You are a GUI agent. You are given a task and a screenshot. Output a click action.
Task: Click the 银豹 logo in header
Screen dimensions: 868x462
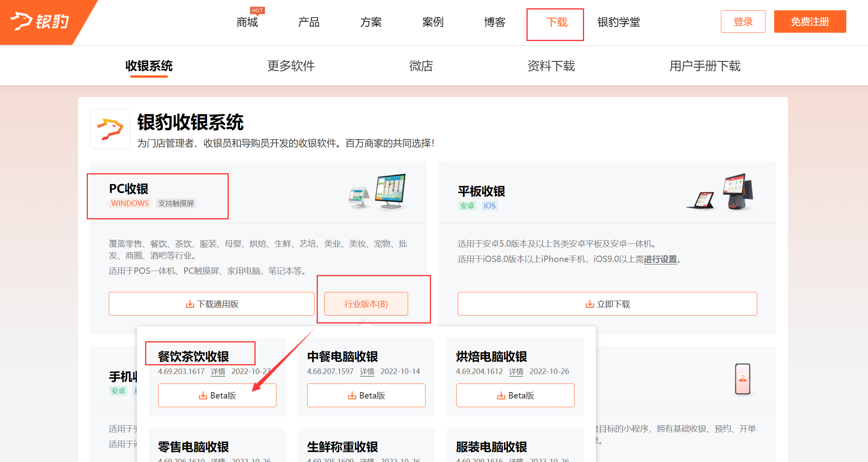click(39, 21)
